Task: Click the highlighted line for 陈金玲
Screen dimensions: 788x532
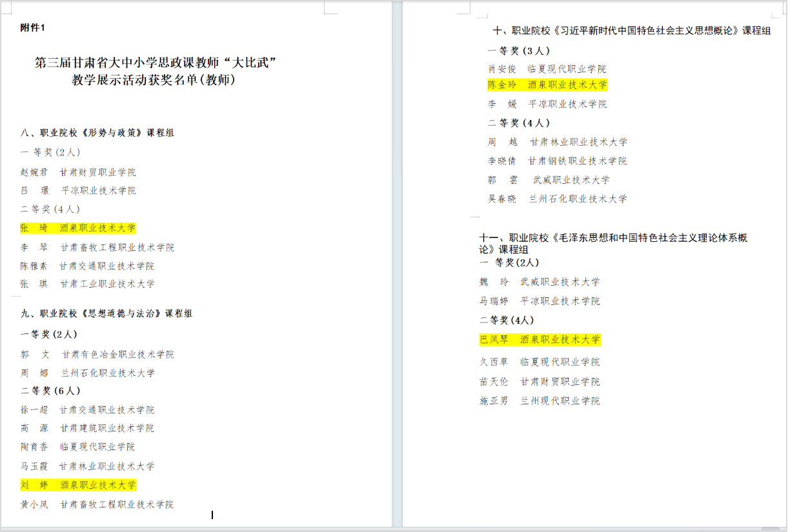Action: point(547,85)
